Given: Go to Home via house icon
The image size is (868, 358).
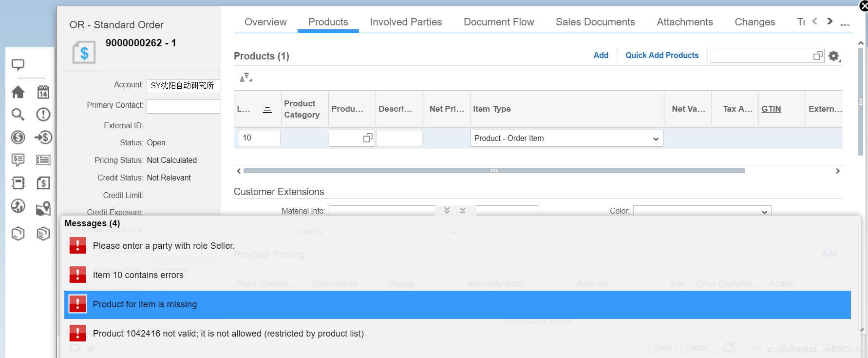Looking at the screenshot, I should [18, 92].
